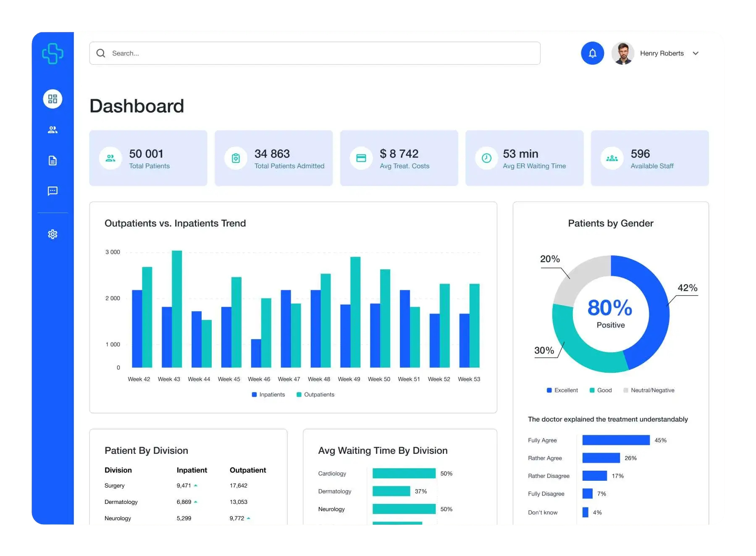Image resolution: width=756 pixels, height=556 pixels.
Task: Click the Avg Treat. Costs card icon
Action: click(361, 158)
